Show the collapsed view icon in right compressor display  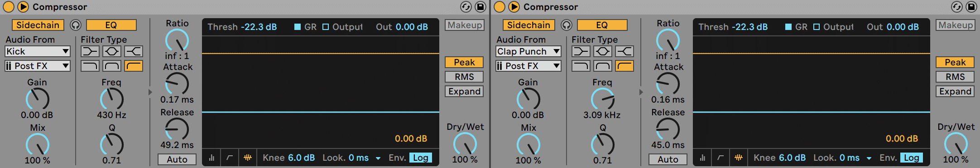[702, 158]
